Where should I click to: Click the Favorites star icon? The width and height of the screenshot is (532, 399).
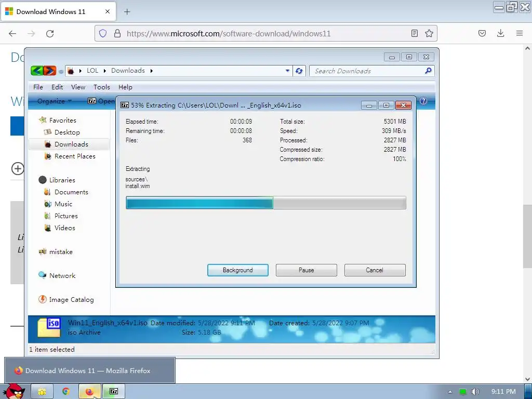point(43,120)
